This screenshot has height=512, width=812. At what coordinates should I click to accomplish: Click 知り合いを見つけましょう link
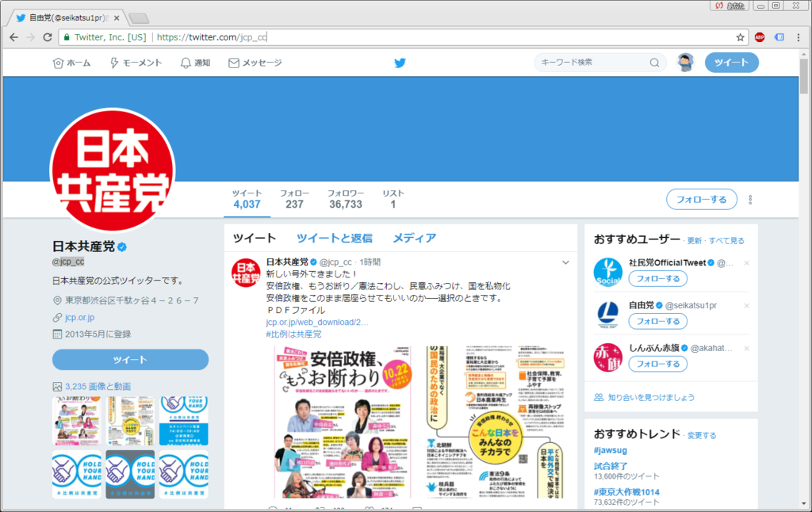[652, 398]
